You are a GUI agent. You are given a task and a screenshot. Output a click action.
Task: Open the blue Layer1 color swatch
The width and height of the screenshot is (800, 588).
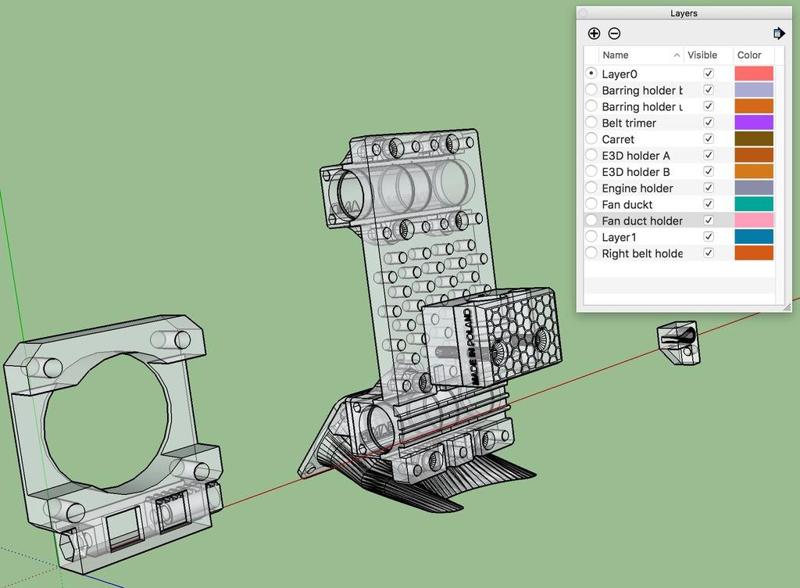point(754,237)
